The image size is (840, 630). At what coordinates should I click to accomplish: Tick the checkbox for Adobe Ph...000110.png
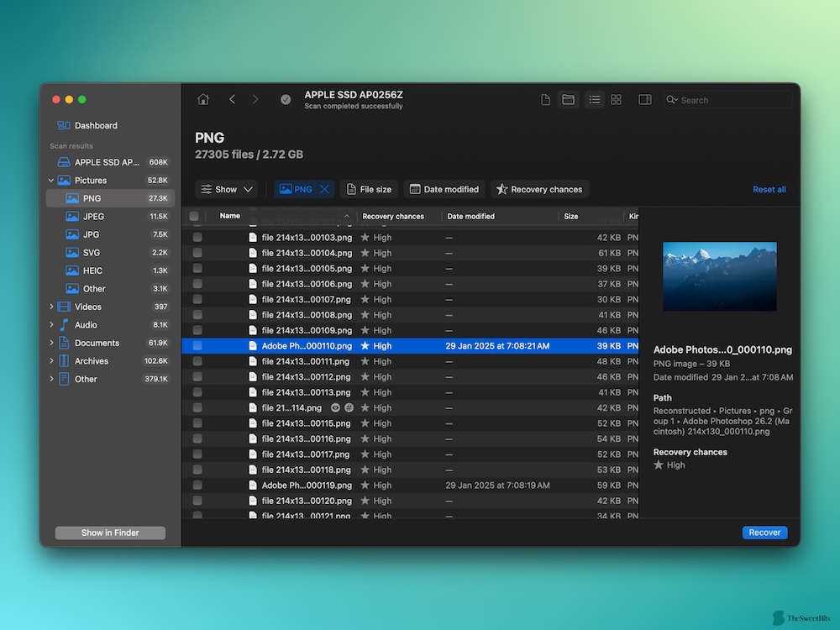(x=197, y=346)
